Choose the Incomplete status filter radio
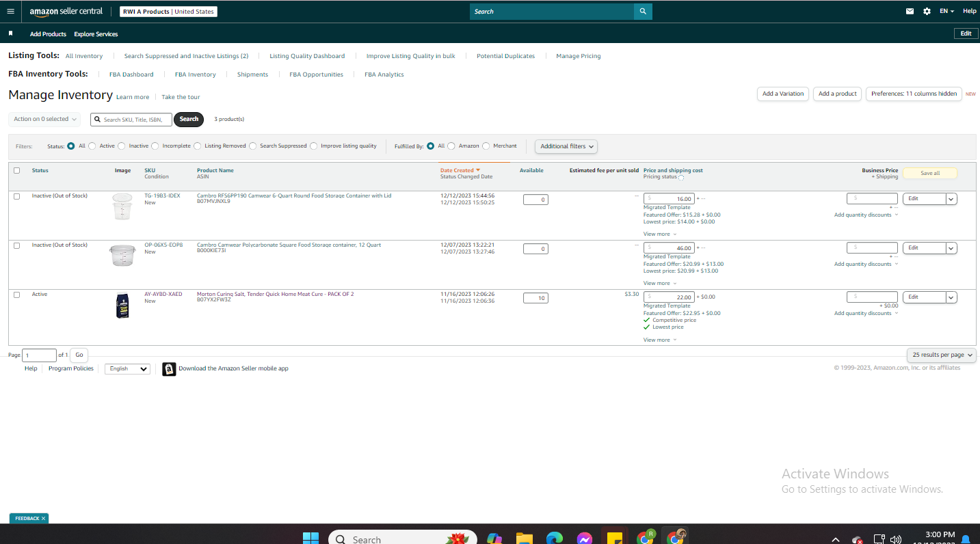Screen dimensions: 980x544 pyautogui.click(x=155, y=146)
